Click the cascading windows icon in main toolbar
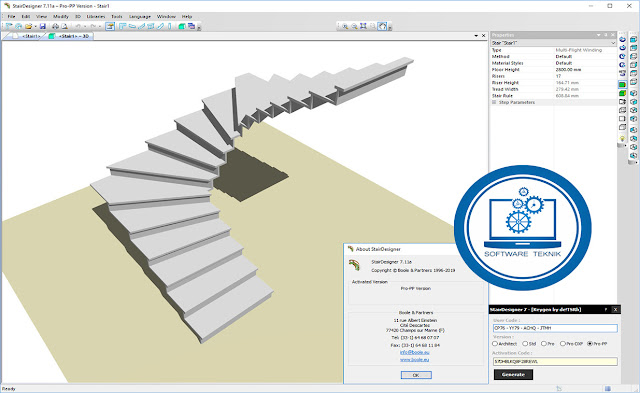The height and width of the screenshot is (393, 640). [x=191, y=26]
